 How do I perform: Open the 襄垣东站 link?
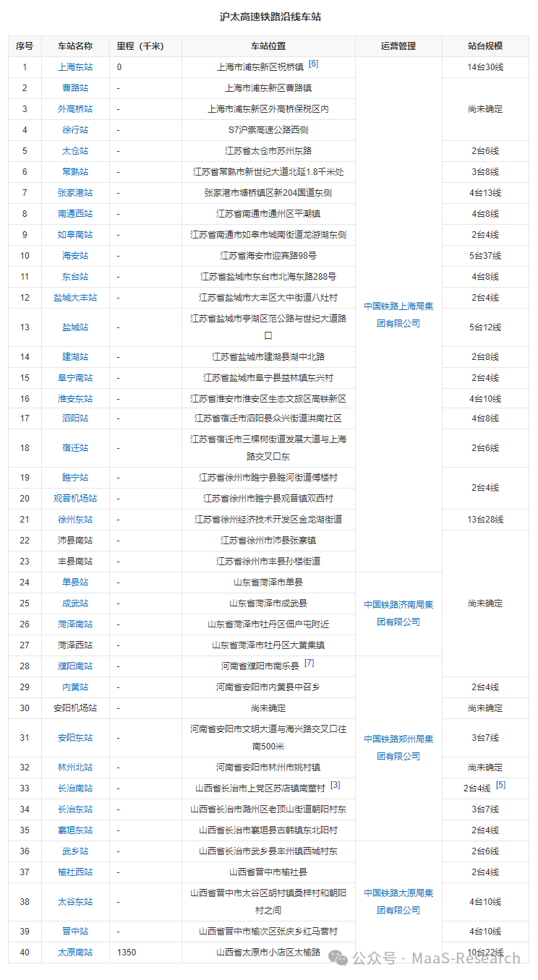click(x=75, y=830)
